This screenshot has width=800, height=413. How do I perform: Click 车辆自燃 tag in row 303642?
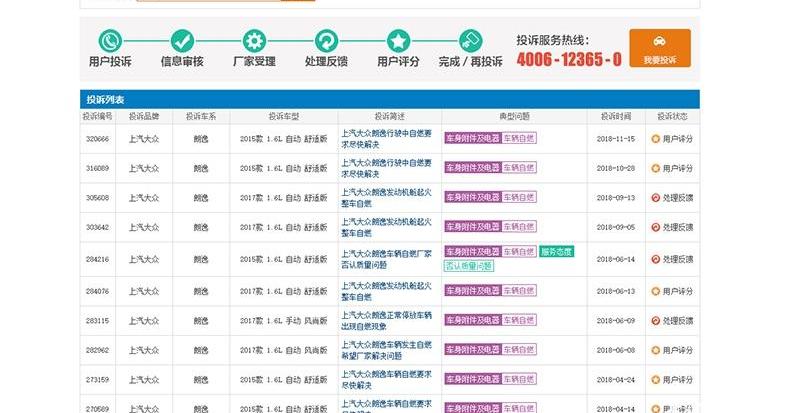pyautogui.click(x=518, y=227)
